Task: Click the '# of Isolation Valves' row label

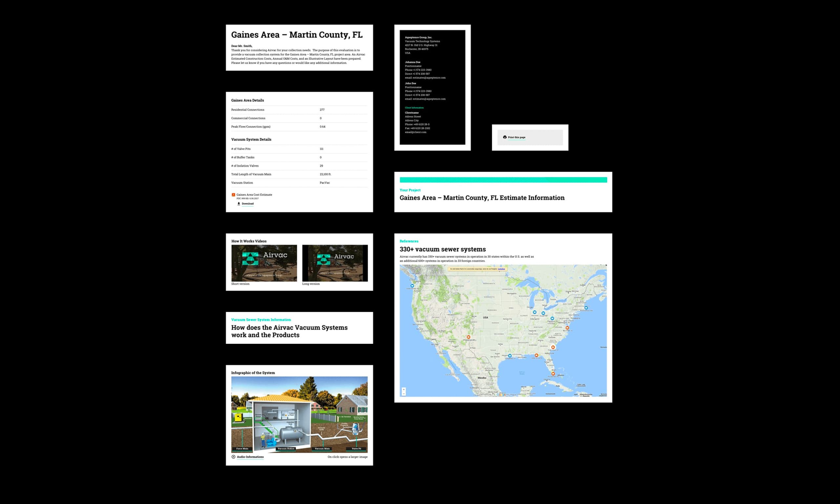Action: (245, 166)
